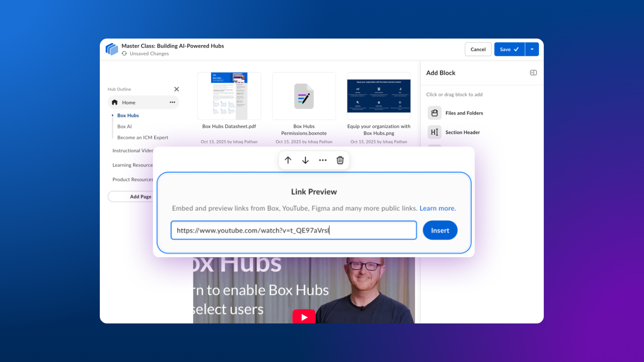Screen dimensions: 644x362
Task: Click the Cancel button
Action: coord(478,49)
